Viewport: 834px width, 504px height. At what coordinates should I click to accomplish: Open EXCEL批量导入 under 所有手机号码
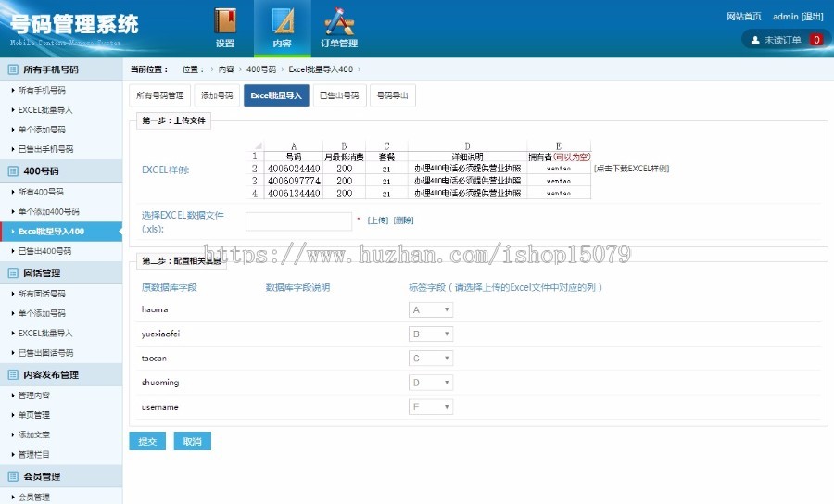(x=45, y=110)
